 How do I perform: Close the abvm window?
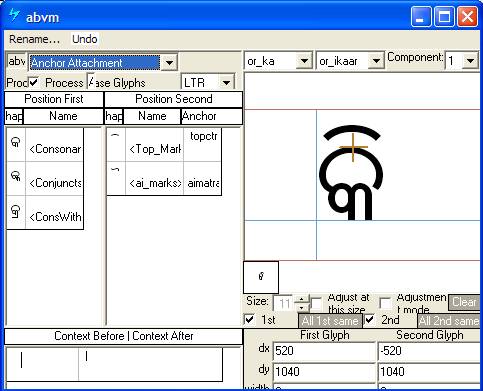pos(467,16)
